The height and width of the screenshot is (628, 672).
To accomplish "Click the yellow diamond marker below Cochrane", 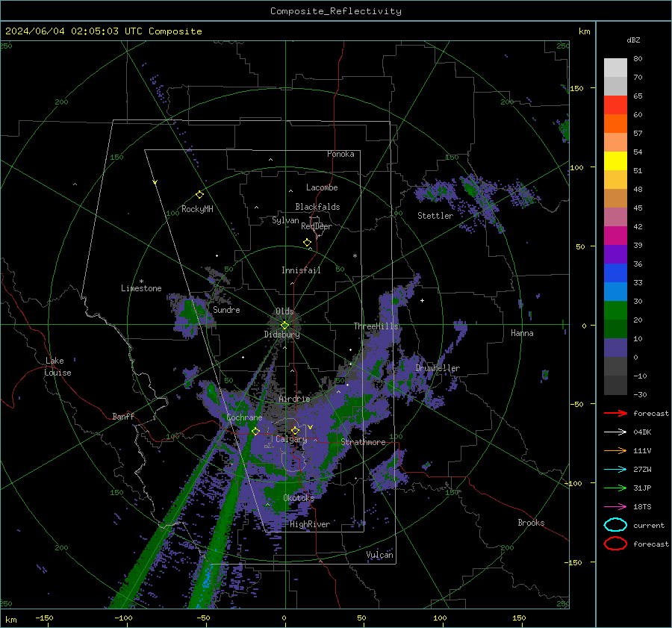I will click(x=255, y=431).
